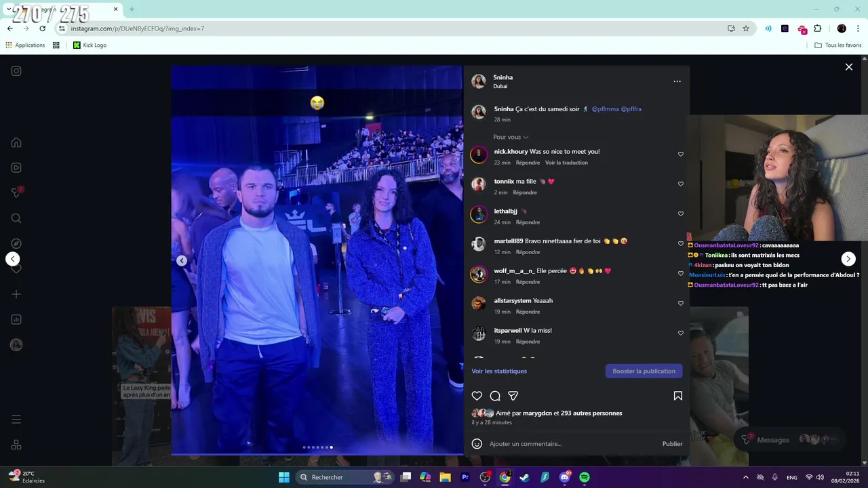Open sidebar messages icon with red badge
The width and height of the screenshot is (868, 488).
[16, 192]
